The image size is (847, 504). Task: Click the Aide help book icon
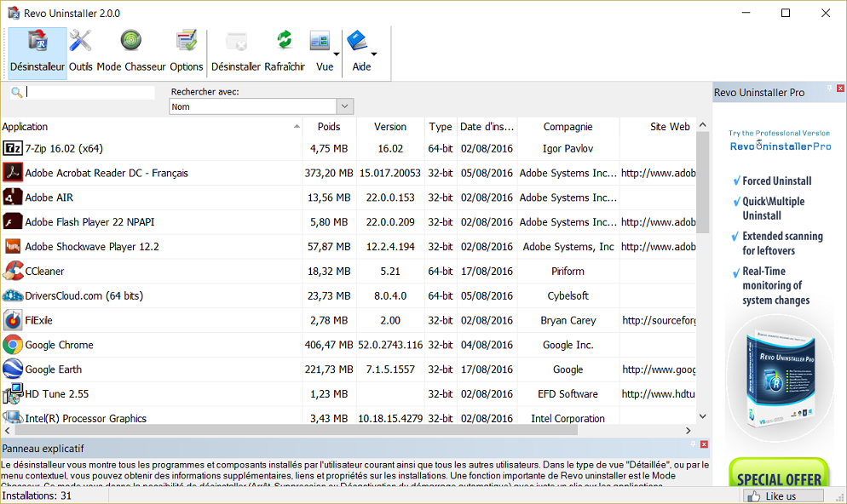click(357, 41)
